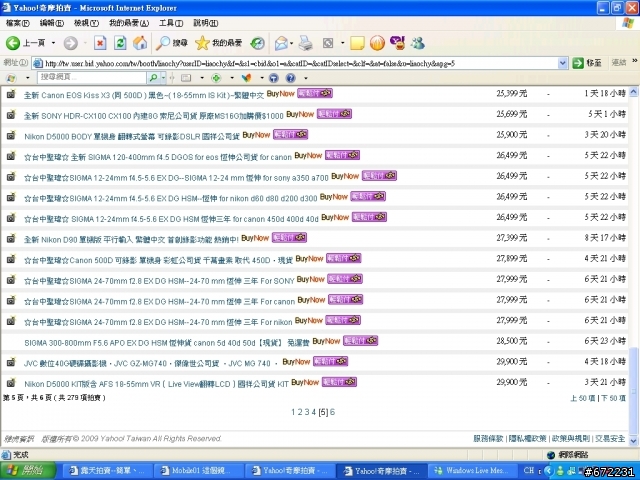
Task: Expand the mail icon dropdown arrow
Action: (291, 43)
